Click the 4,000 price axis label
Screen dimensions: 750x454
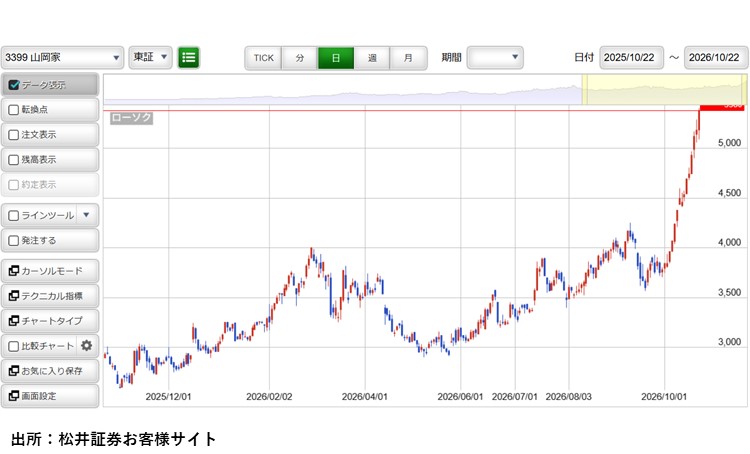click(x=729, y=243)
